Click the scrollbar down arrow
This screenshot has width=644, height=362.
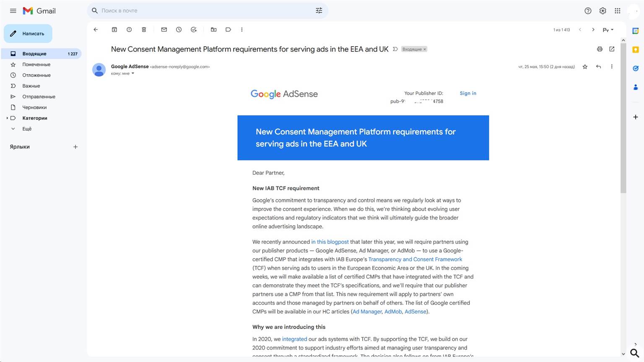623,354
